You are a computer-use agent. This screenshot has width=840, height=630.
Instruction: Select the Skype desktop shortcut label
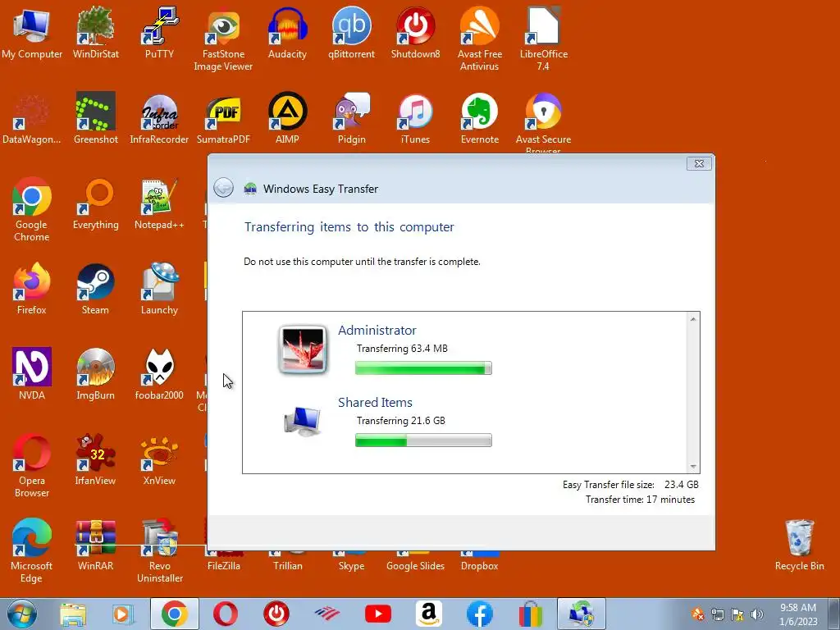[351, 566]
